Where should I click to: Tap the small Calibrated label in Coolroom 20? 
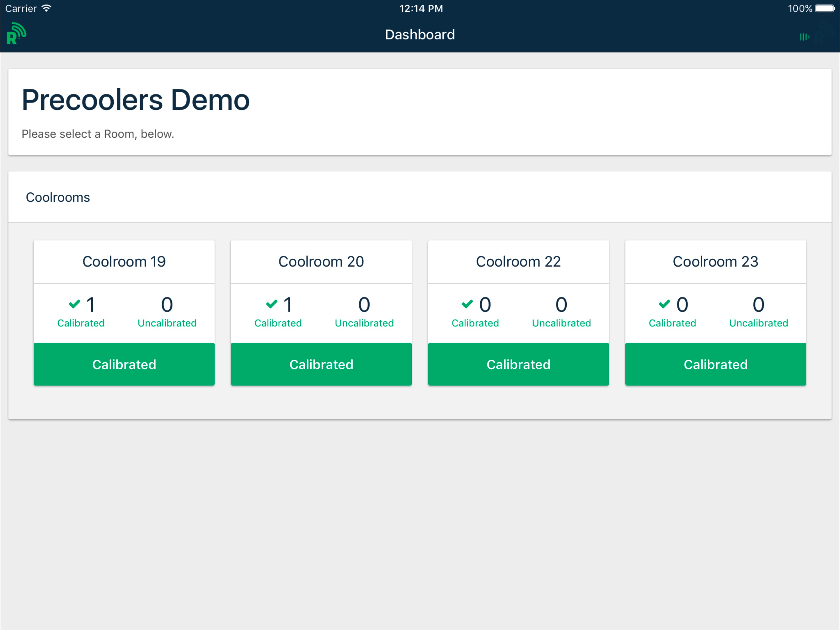point(278,323)
